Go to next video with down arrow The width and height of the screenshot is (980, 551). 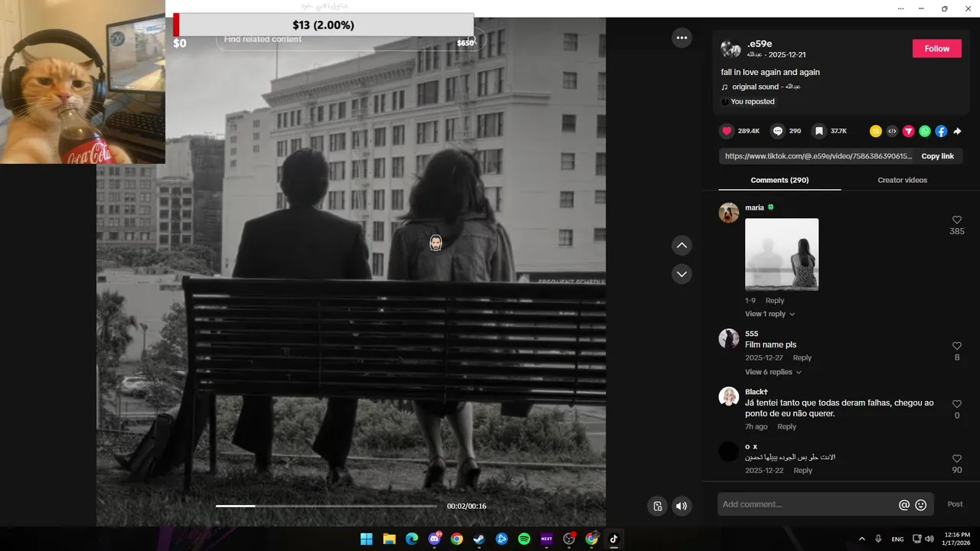tap(681, 274)
